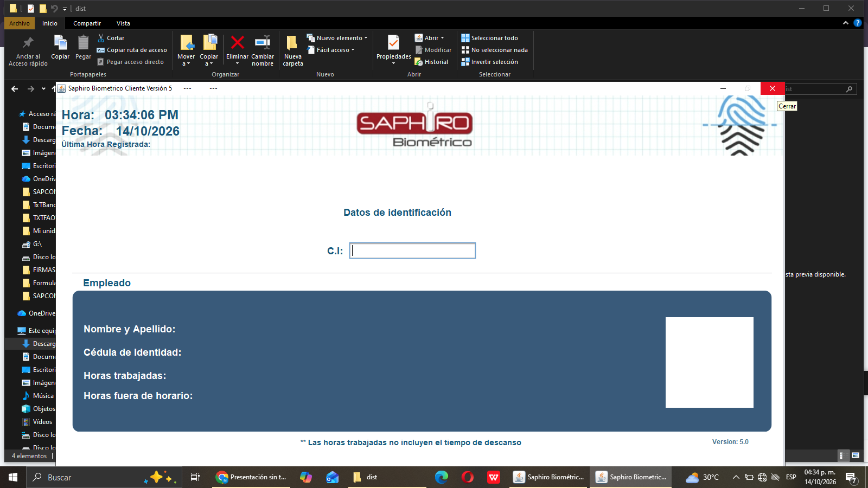The width and height of the screenshot is (868, 488).
Task: Open Microsoft Edge from taskbar
Action: (442, 477)
